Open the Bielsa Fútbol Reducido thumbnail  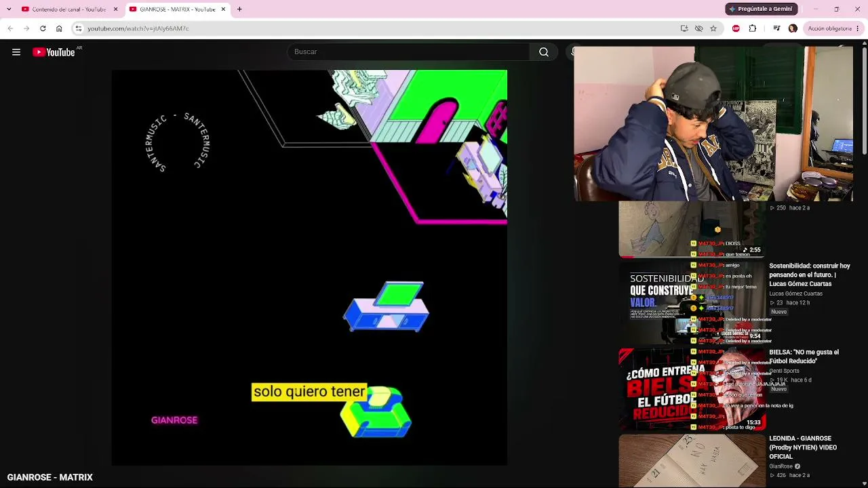(x=691, y=389)
